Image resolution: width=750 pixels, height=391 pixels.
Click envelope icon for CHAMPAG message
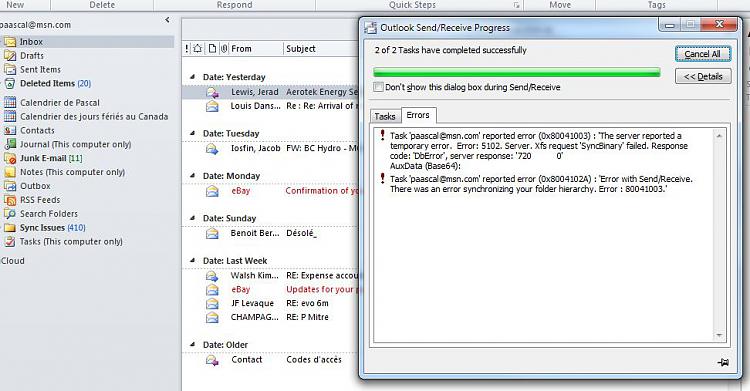212,317
